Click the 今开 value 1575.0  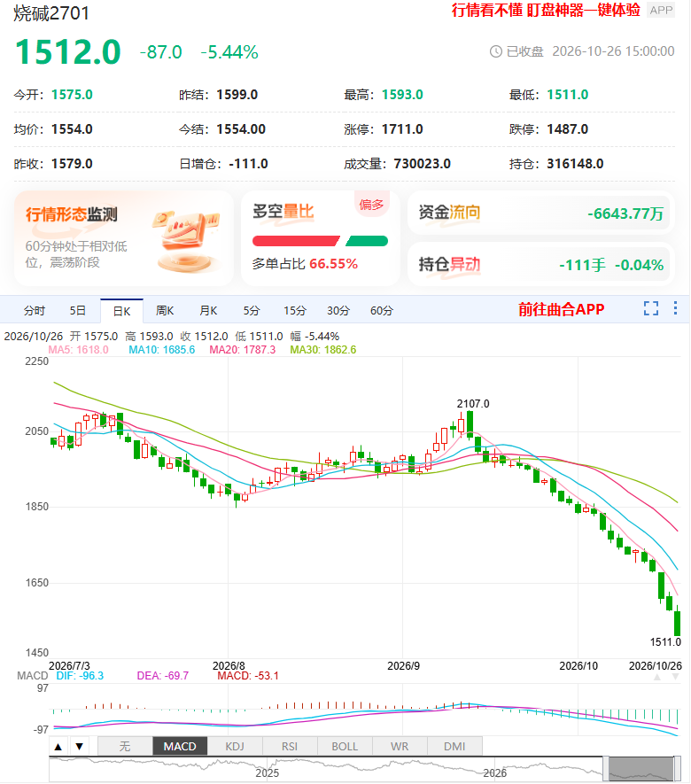(x=72, y=95)
